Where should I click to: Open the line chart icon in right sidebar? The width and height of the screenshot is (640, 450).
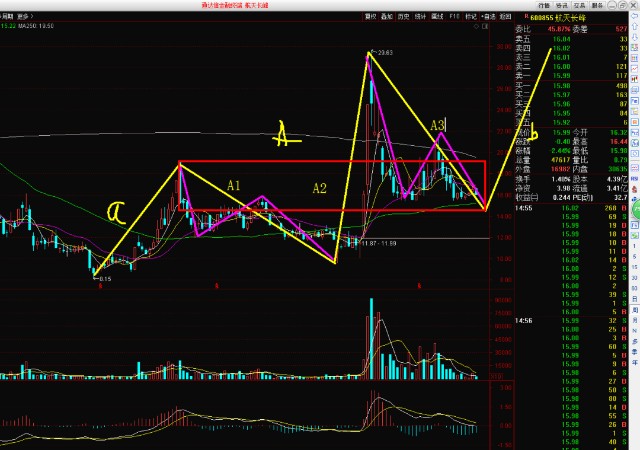tap(635, 69)
